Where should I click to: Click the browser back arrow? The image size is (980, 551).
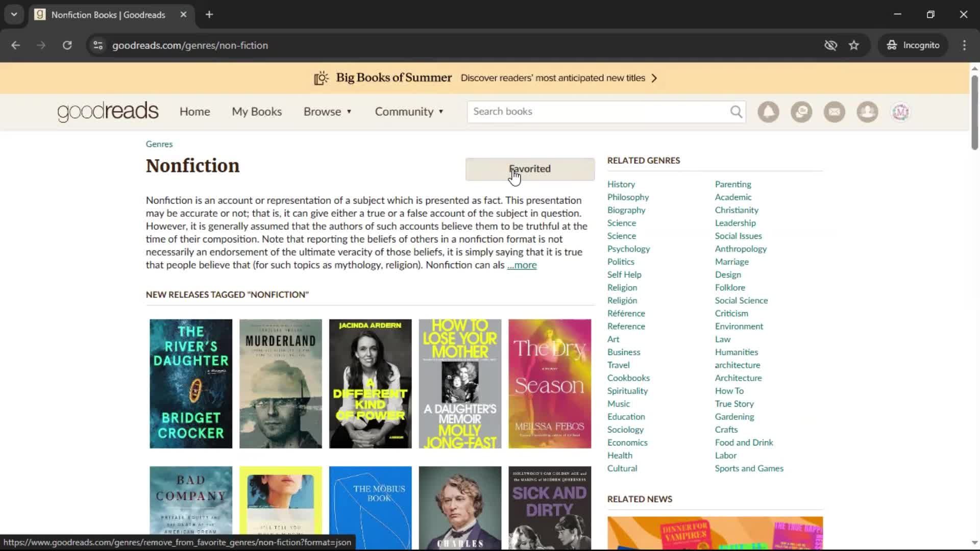[16, 45]
